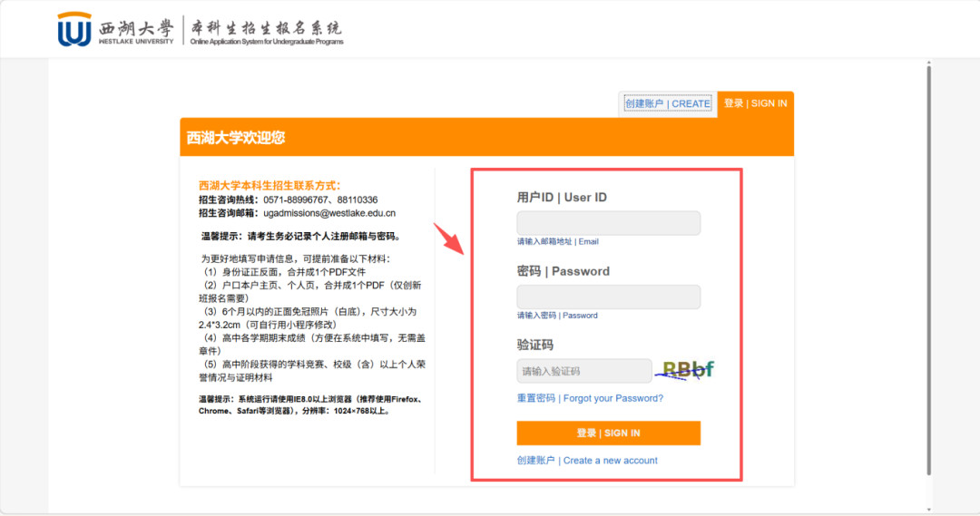The image size is (980, 516).
Task: Click the 验证码 section label
Action: (x=534, y=345)
